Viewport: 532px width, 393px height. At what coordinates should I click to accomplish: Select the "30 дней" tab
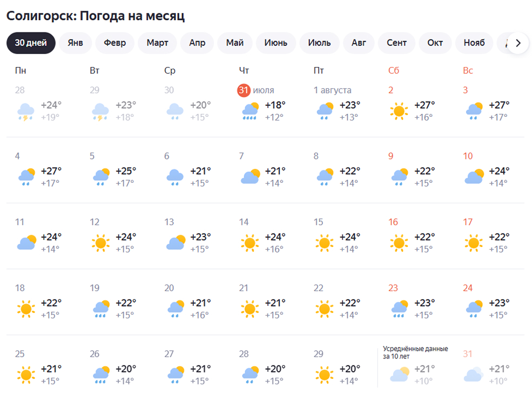pos(31,43)
